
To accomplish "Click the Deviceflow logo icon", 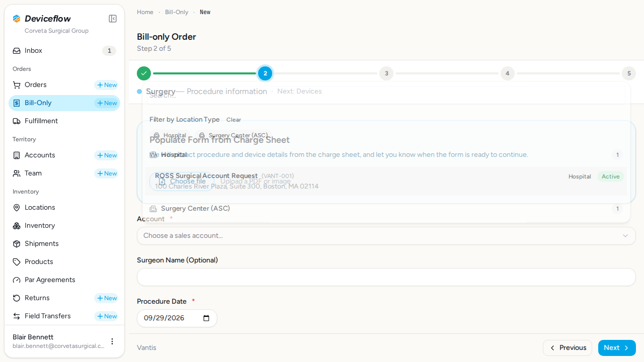I will [17, 19].
